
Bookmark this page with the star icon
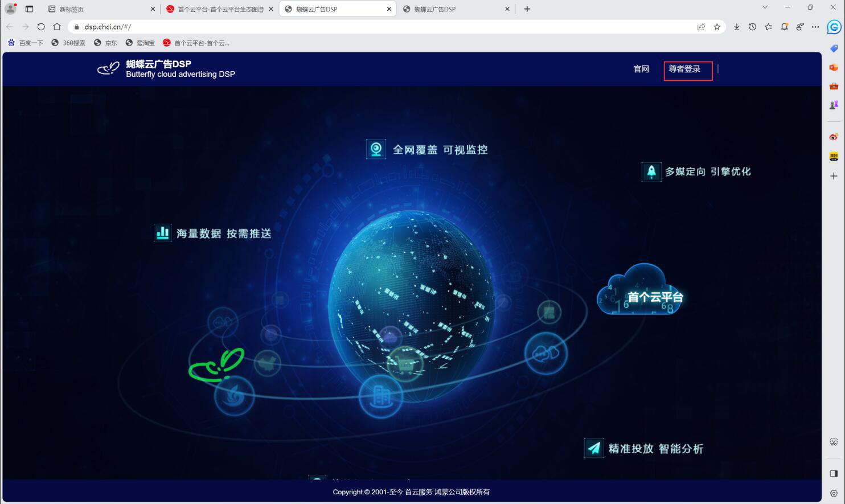point(717,27)
